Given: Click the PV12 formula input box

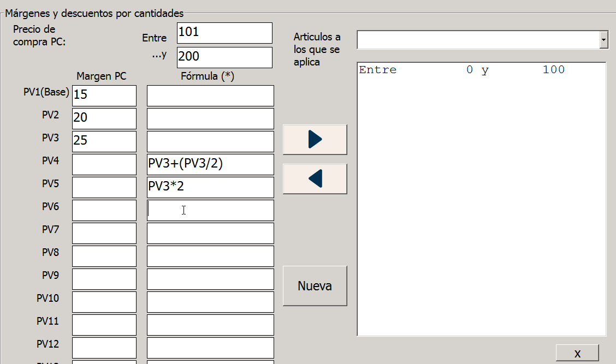Looking at the screenshot, I should (210, 348).
